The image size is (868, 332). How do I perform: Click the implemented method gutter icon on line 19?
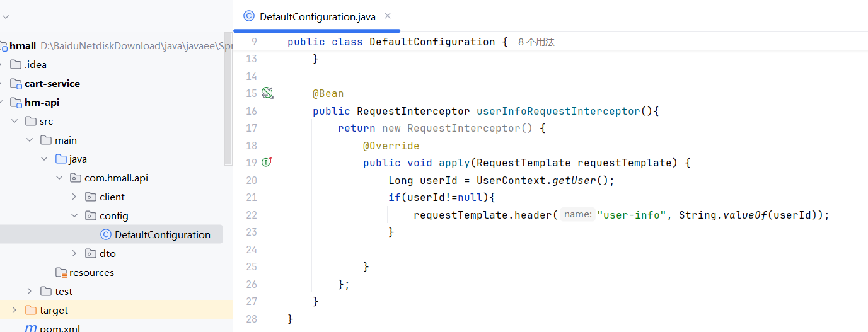point(267,163)
